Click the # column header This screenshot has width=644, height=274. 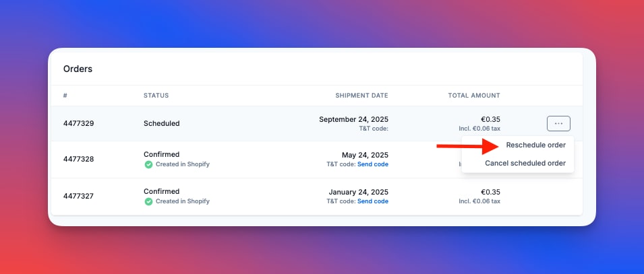65,96
